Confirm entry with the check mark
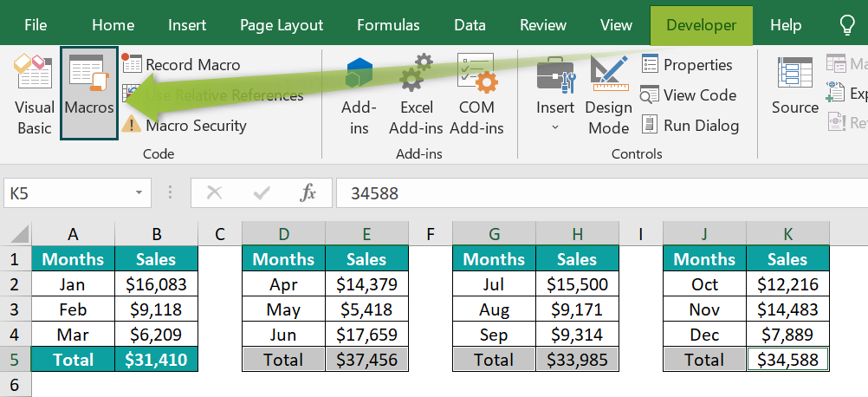Viewport: 868px width, 397px height. pyautogui.click(x=261, y=192)
